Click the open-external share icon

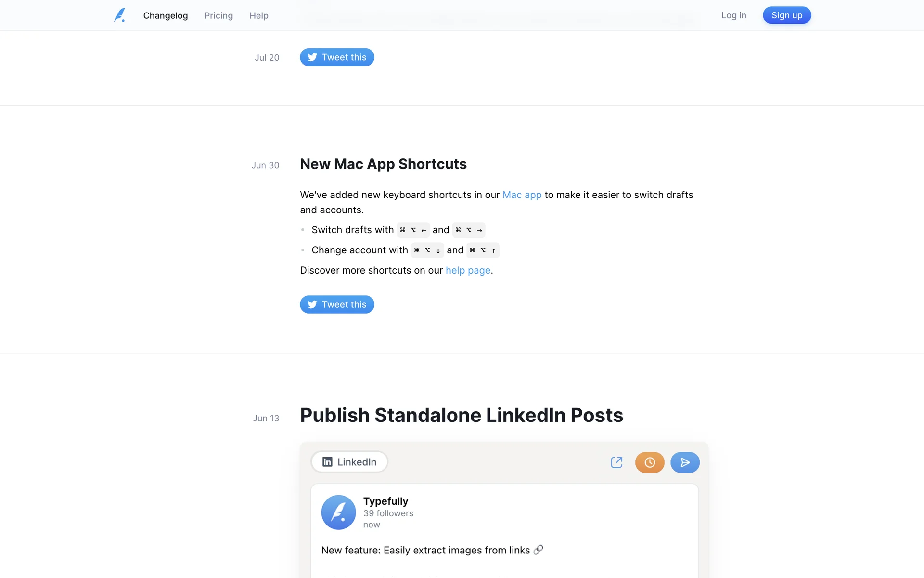tap(616, 462)
